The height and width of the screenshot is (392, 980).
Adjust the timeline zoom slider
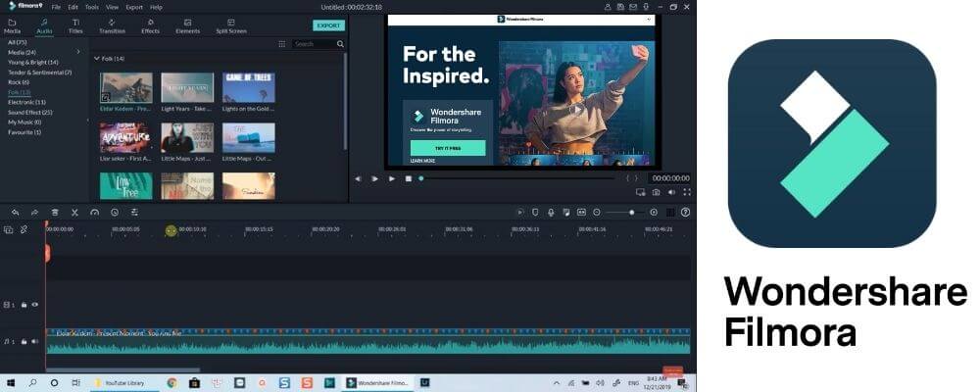(x=630, y=212)
